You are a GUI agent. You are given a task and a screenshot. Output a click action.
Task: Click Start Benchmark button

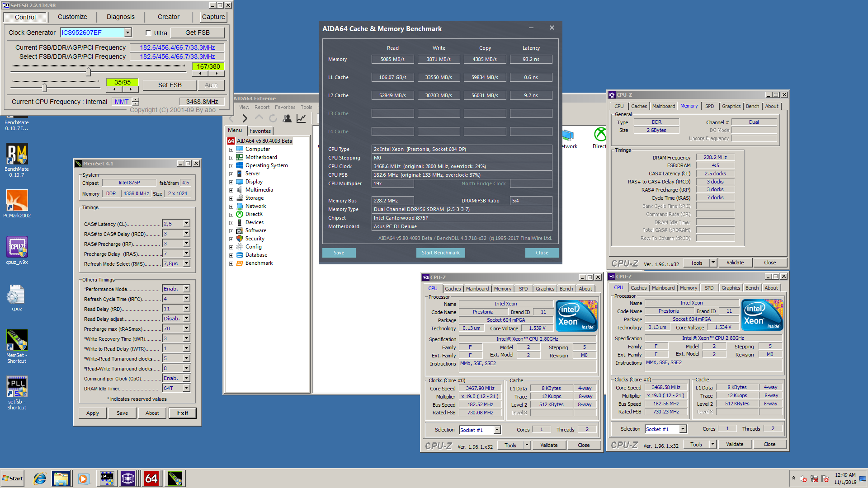coord(440,253)
